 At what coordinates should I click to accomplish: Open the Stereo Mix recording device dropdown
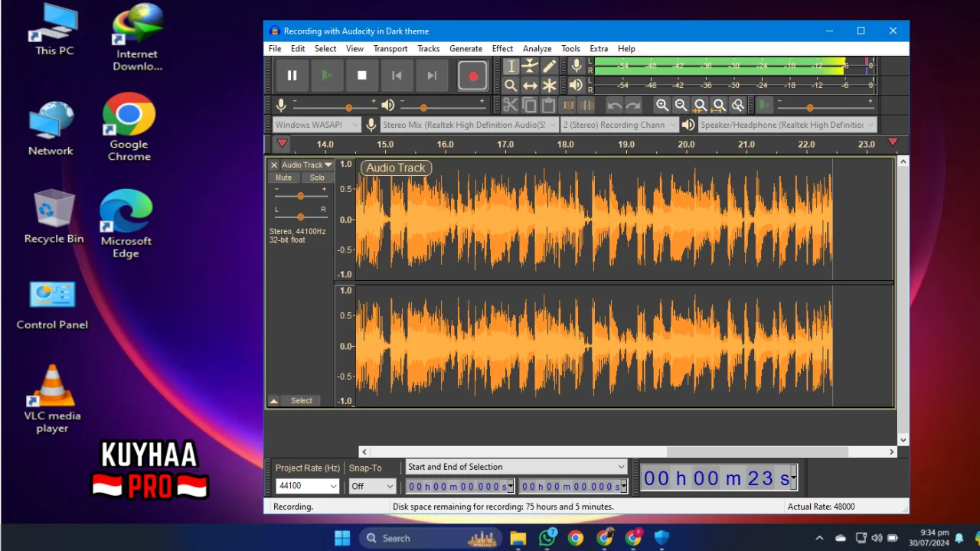469,125
